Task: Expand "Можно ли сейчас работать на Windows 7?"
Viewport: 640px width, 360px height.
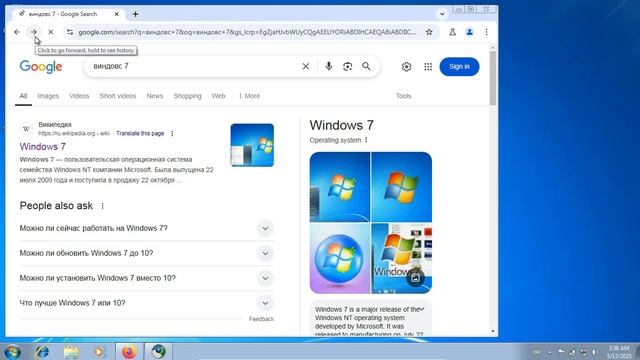Action: [147, 229]
